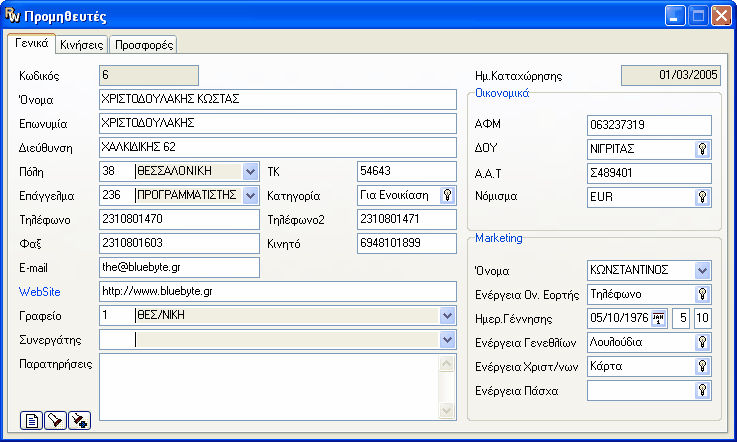The width and height of the screenshot is (737, 442).
Task: Open the Ενέργεια Πάσχα lightbulb lookup
Action: 702,390
